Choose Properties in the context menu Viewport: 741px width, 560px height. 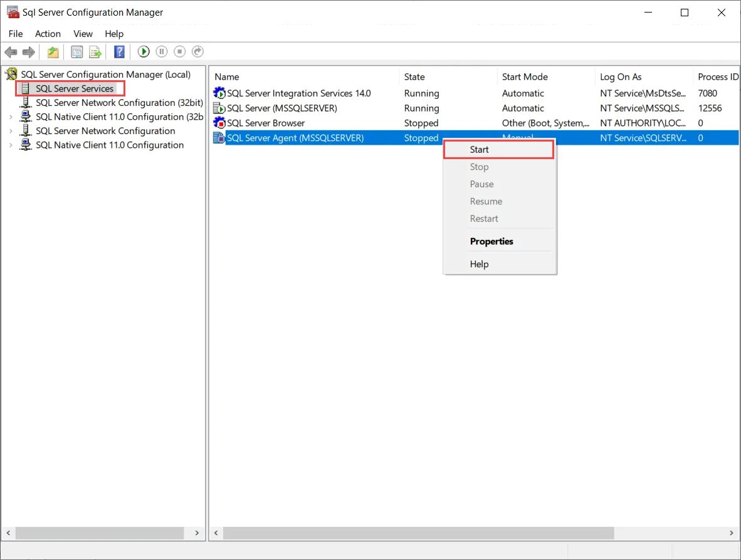tap(500, 241)
